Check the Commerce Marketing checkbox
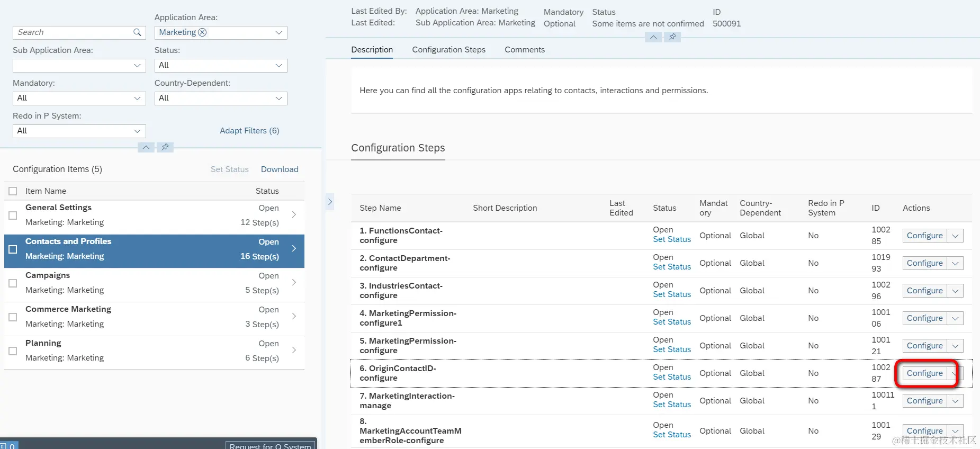This screenshot has width=980, height=449. tap(13, 317)
